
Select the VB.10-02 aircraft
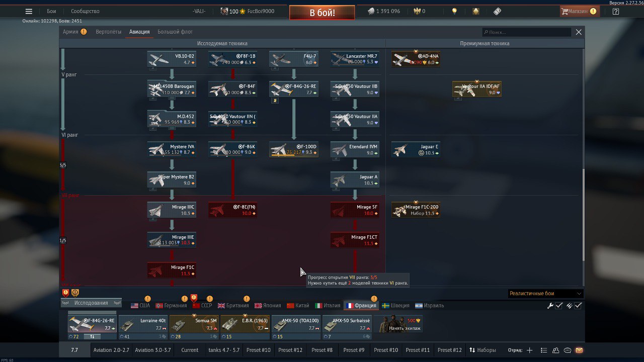[172, 59]
